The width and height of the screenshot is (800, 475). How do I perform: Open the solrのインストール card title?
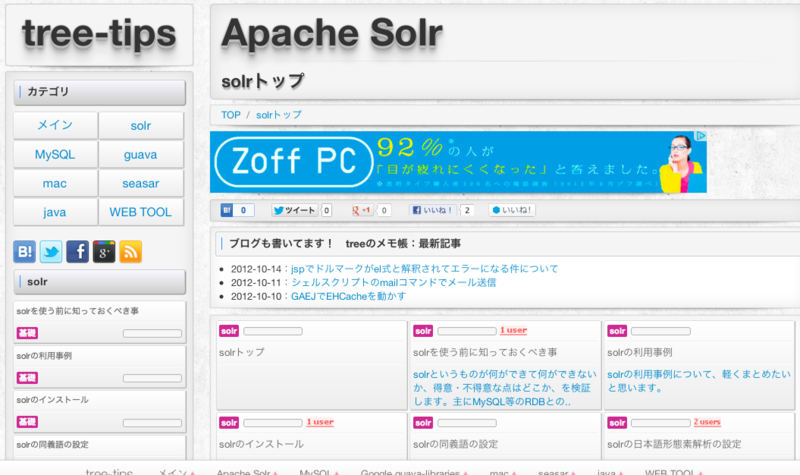tap(261, 444)
